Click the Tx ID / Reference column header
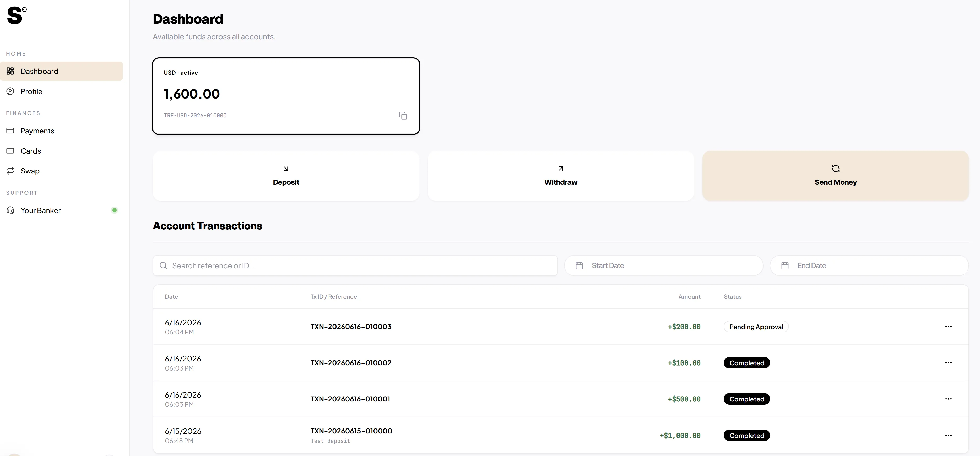The height and width of the screenshot is (456, 980). [x=334, y=297]
